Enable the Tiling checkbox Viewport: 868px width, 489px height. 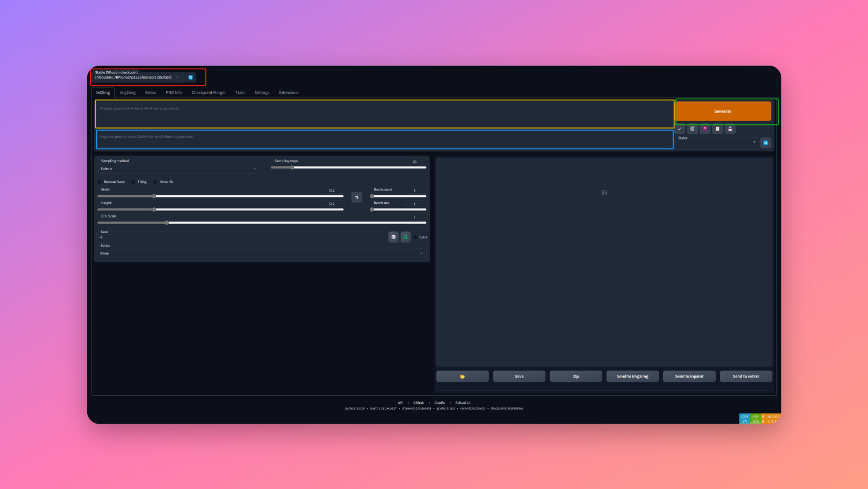[x=134, y=182]
